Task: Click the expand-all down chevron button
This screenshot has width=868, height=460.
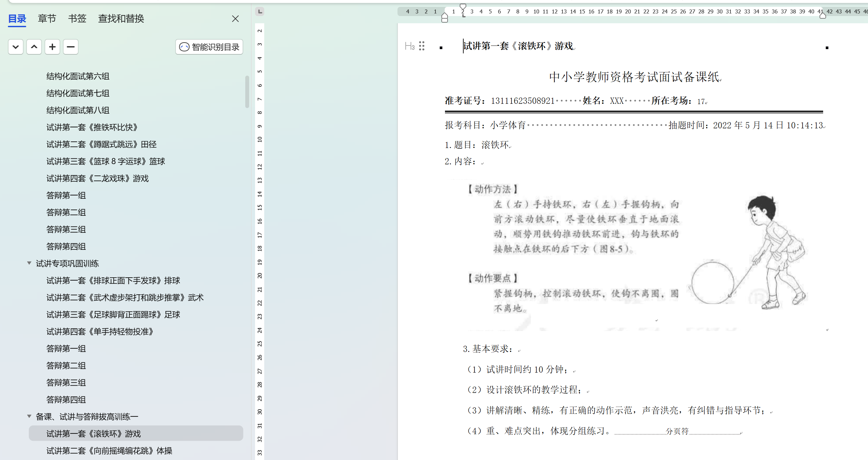Action: (x=15, y=47)
